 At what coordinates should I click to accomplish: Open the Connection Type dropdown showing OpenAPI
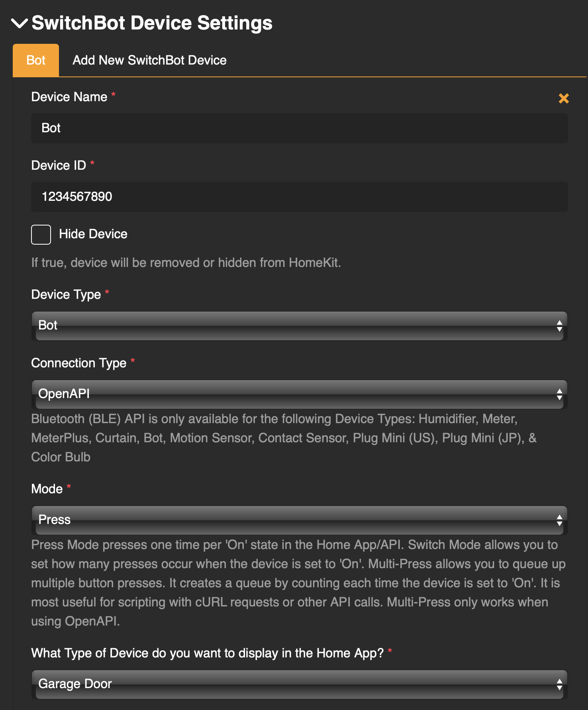click(299, 394)
